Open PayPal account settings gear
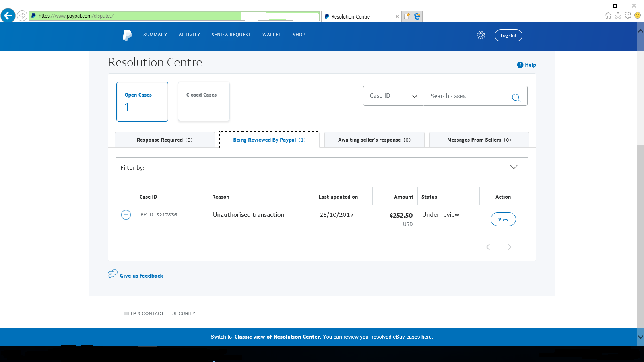 [481, 35]
